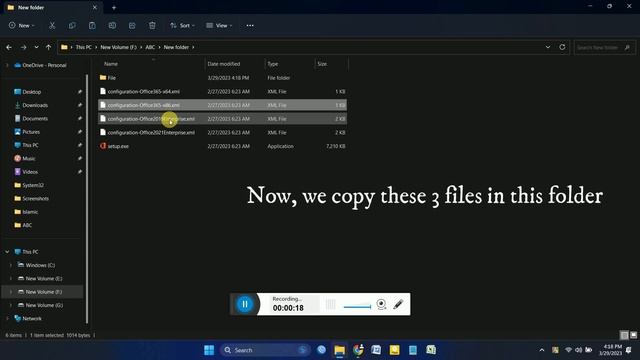640x360 pixels.
Task: Close the New folder tab
Action: [95, 7]
